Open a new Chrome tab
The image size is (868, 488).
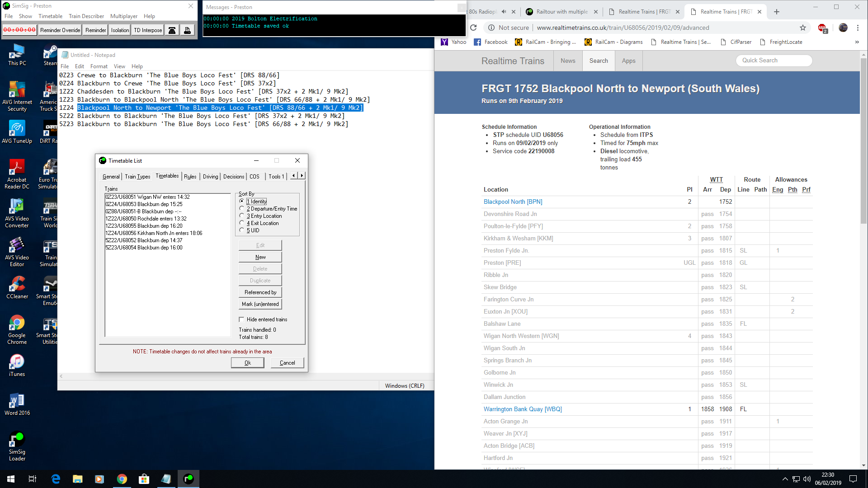pos(777,12)
